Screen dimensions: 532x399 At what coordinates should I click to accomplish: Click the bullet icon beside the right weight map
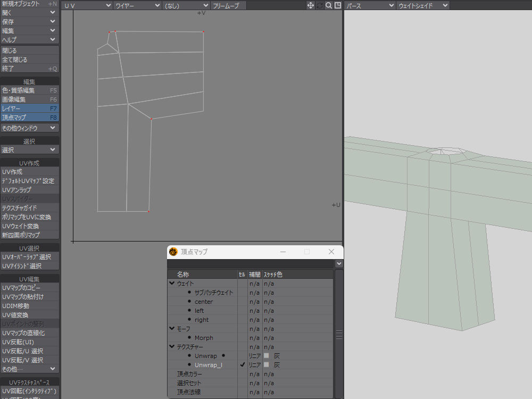point(189,319)
